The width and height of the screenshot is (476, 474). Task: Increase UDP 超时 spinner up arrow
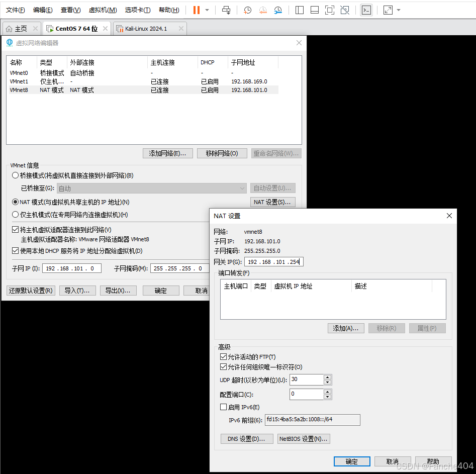pyautogui.click(x=327, y=377)
